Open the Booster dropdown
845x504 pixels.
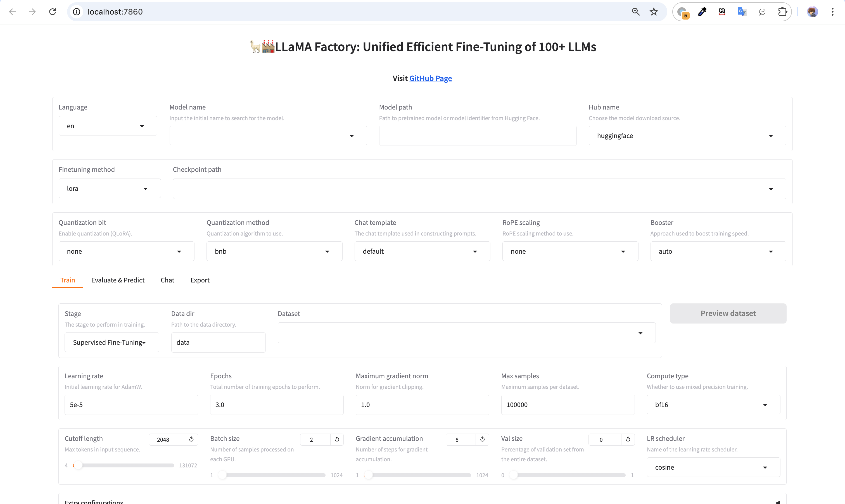(x=718, y=251)
